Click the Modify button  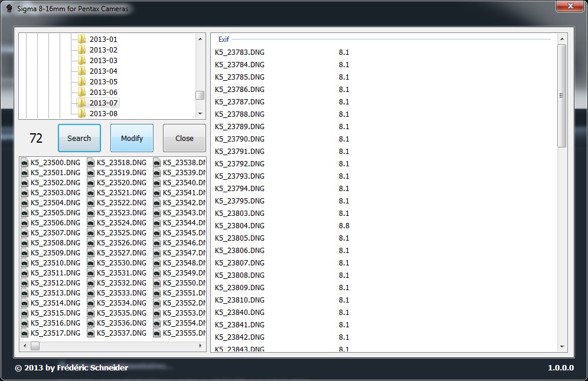[x=132, y=138]
